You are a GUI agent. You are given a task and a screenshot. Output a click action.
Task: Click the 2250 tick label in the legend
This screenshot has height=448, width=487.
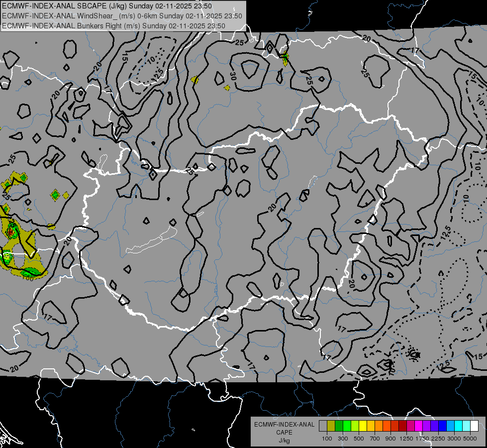coord(438,439)
